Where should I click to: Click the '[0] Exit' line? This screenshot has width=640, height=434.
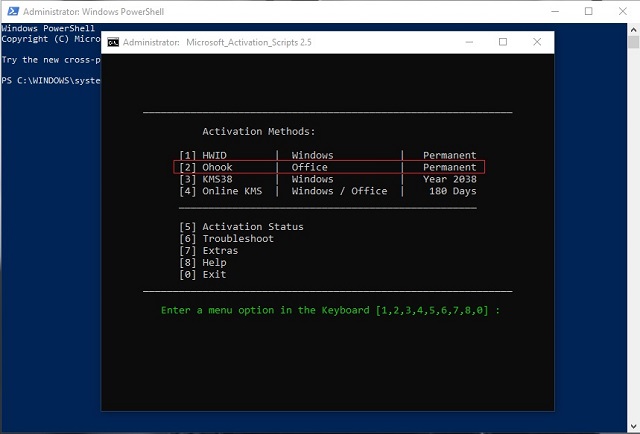point(203,274)
